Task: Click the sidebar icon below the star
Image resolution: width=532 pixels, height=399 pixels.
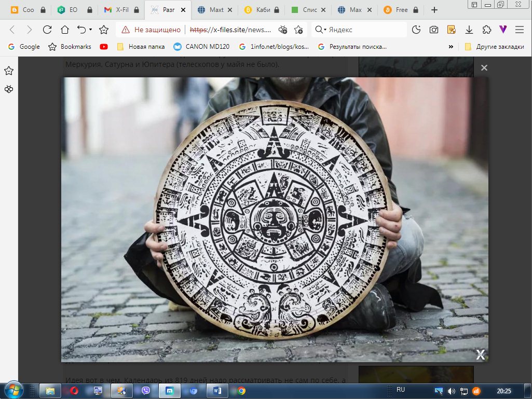Action: tap(9, 89)
